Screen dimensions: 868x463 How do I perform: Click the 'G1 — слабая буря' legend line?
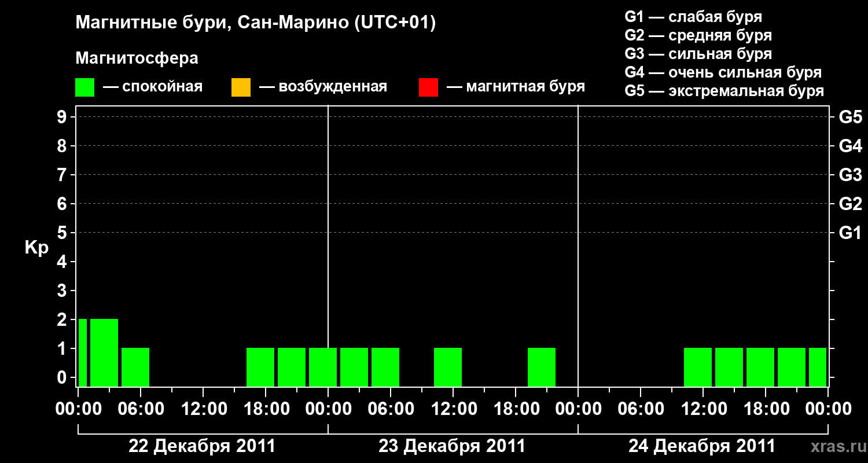(693, 17)
